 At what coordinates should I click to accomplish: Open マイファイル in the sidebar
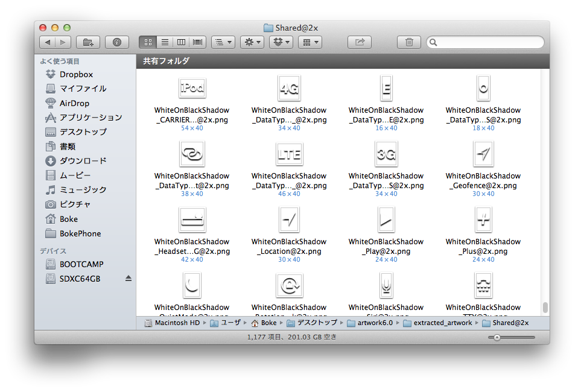76,89
